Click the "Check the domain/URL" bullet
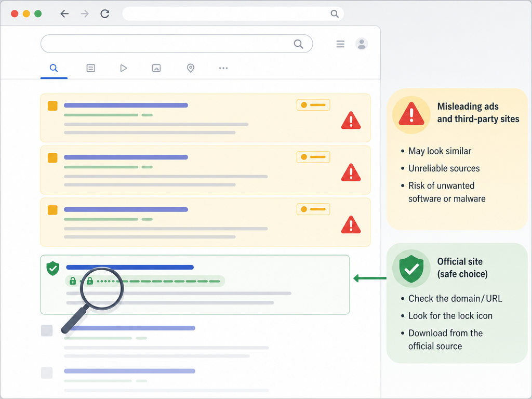The width and height of the screenshot is (532, 399). click(455, 299)
